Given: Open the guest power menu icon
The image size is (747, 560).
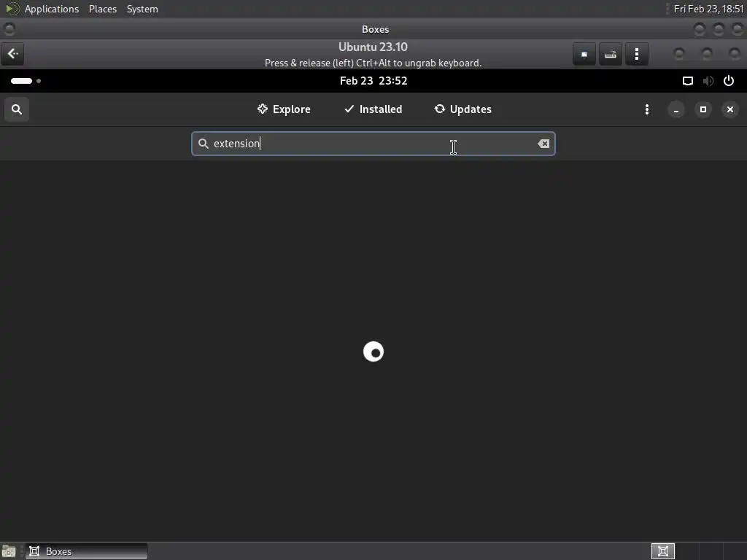Looking at the screenshot, I should tap(729, 81).
